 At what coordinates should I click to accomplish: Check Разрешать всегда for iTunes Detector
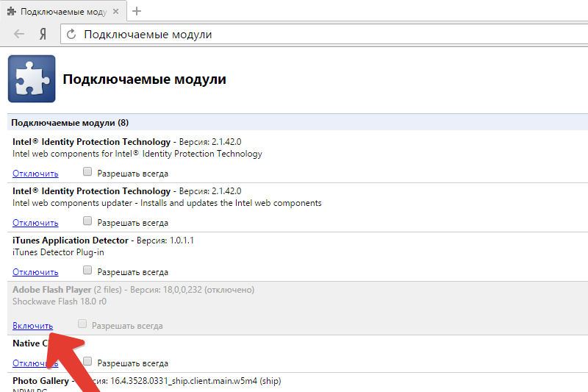[x=87, y=270]
